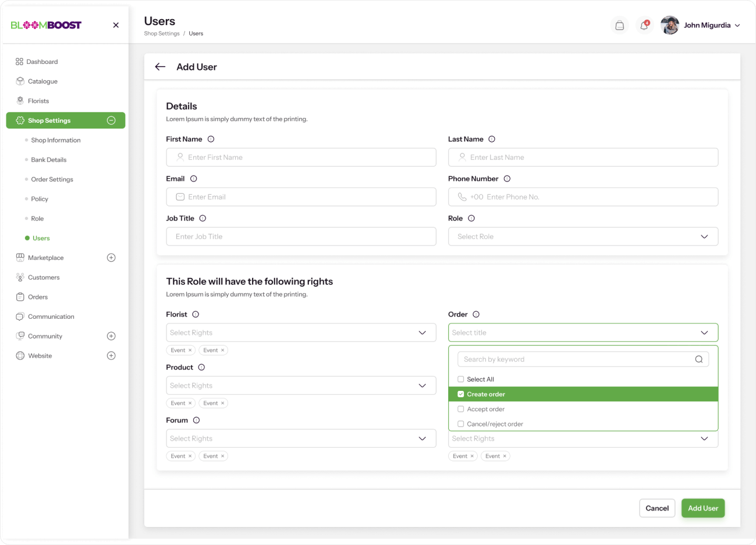Viewport: 756px width, 545px height.
Task: Click the back arrow beside Add User
Action: (x=160, y=67)
